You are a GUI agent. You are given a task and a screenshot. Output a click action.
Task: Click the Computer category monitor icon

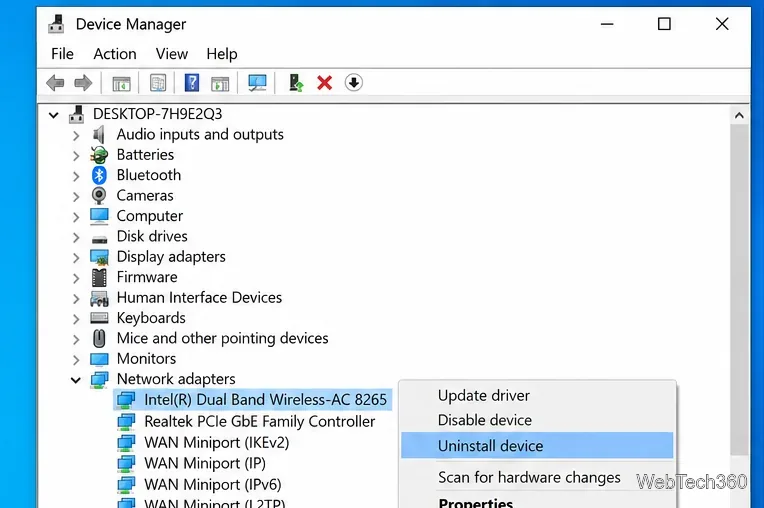point(99,216)
